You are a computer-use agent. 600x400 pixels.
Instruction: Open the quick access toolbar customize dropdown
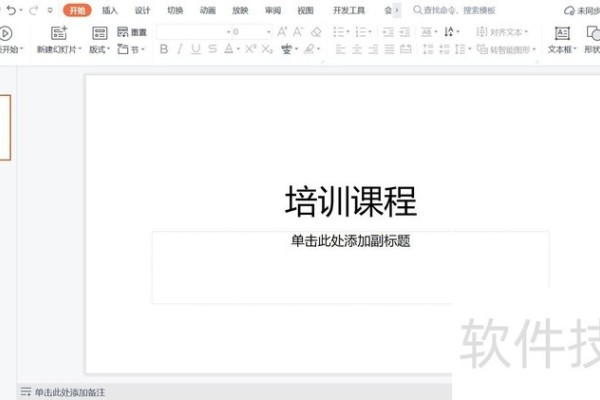[x=50, y=10]
